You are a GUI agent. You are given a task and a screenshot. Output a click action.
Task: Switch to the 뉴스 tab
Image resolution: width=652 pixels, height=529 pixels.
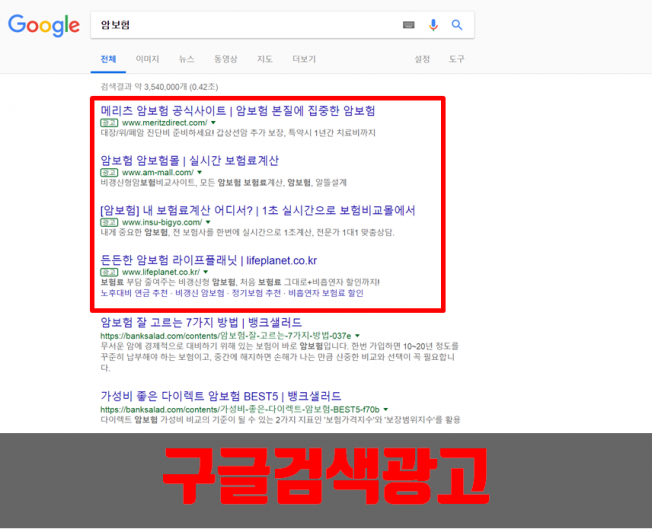click(x=186, y=59)
